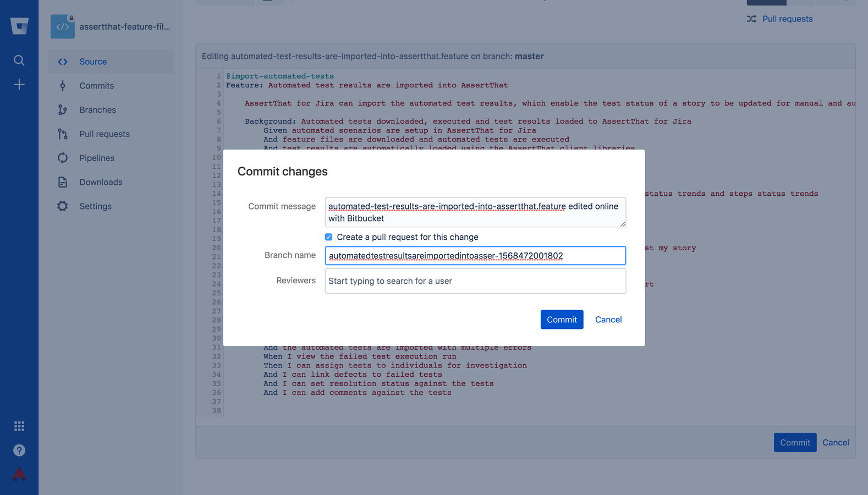The height and width of the screenshot is (495, 868).
Task: Click the 'Given automated scenarios are setup' line
Action: pyautogui.click(x=400, y=130)
